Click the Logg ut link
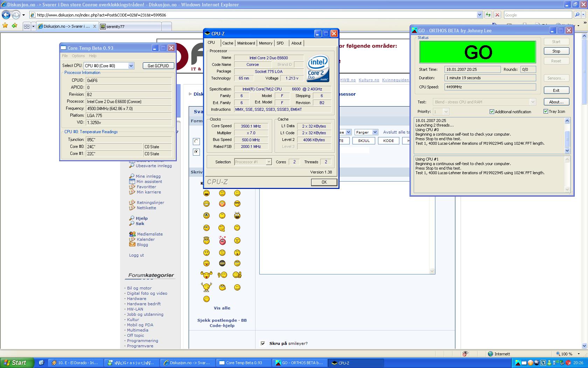Screen dimensions: 588x368 pos(136,255)
